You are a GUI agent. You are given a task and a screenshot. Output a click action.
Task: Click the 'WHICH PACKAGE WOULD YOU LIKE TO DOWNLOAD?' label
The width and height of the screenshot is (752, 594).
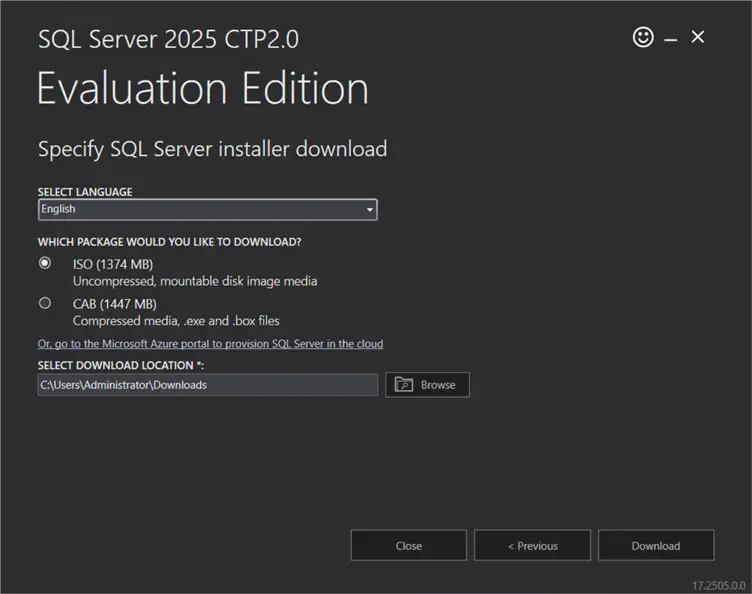[x=170, y=242]
